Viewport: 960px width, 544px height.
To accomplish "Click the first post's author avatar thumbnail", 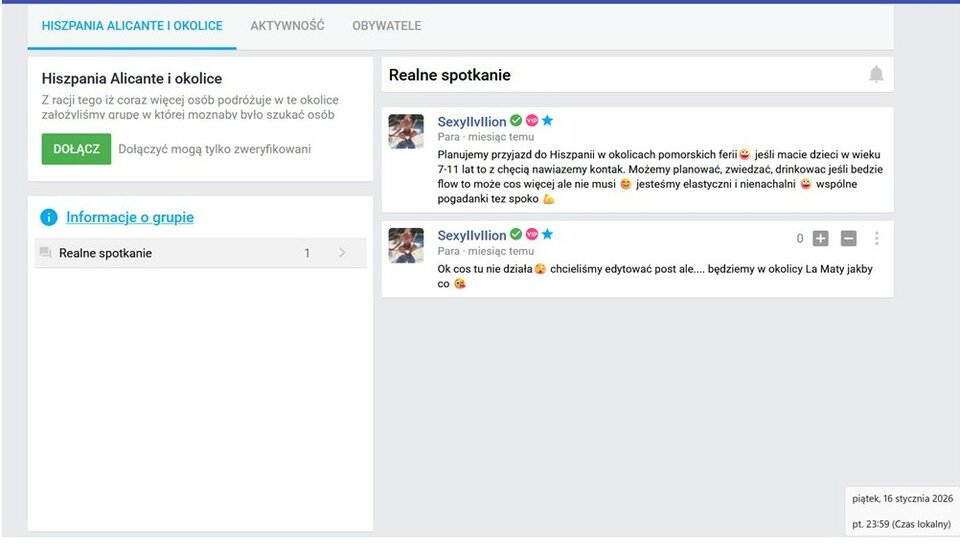I will coord(406,131).
